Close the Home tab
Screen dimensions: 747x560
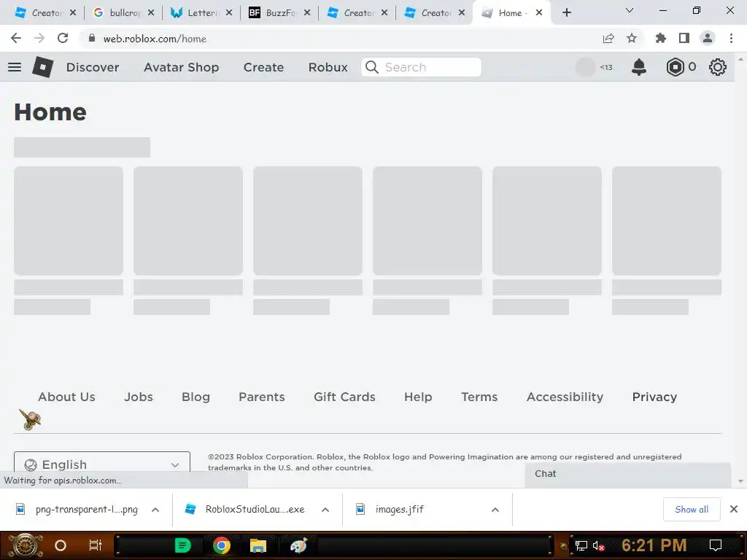point(539,13)
